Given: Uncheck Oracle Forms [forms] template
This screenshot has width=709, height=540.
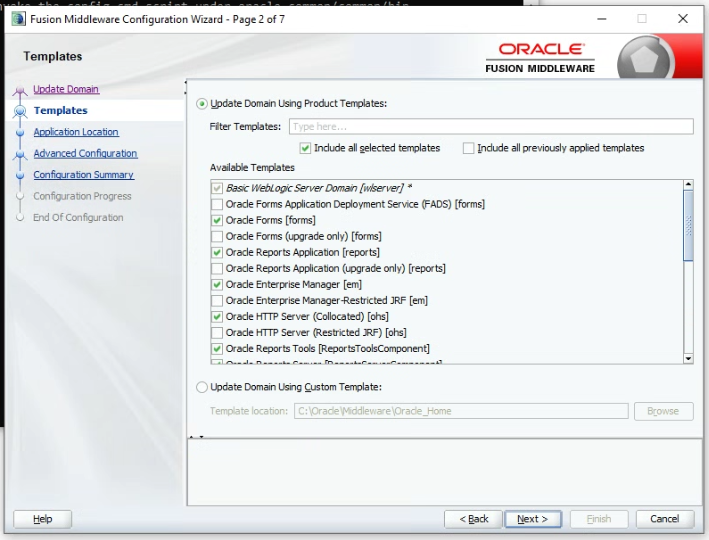Looking at the screenshot, I should (x=217, y=220).
